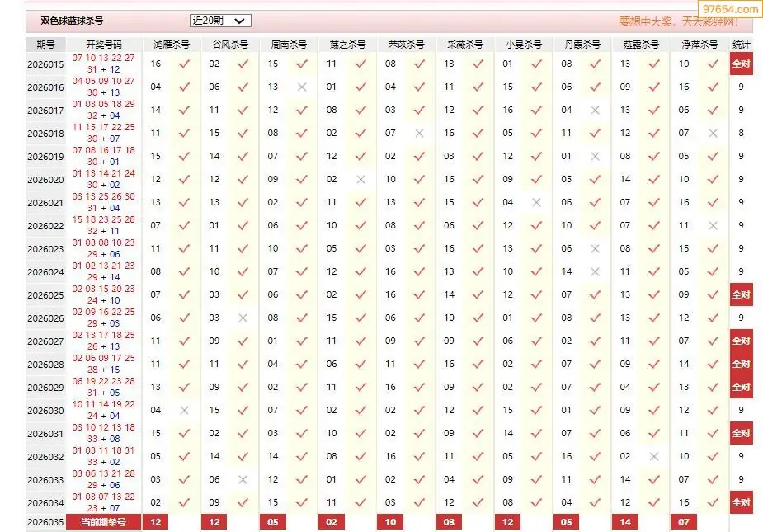Click red 07 box under 浮萍杀号 for 2026035
The image size is (763, 532).
pos(684,522)
